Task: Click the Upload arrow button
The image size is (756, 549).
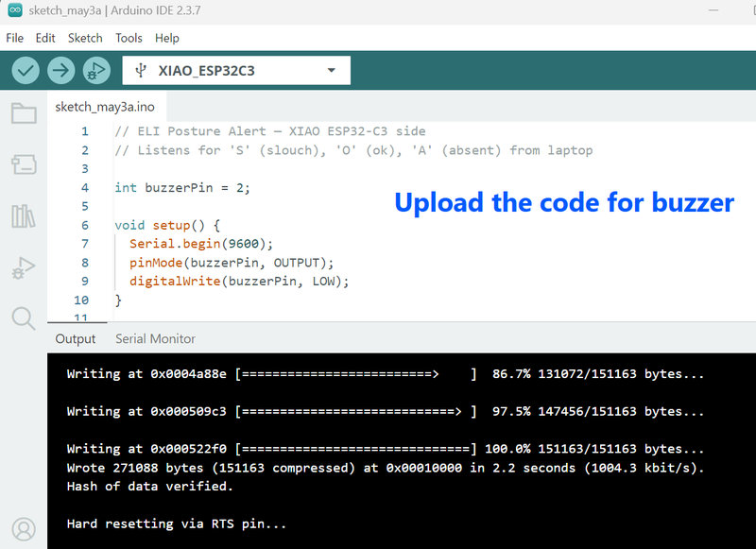Action: [60, 70]
